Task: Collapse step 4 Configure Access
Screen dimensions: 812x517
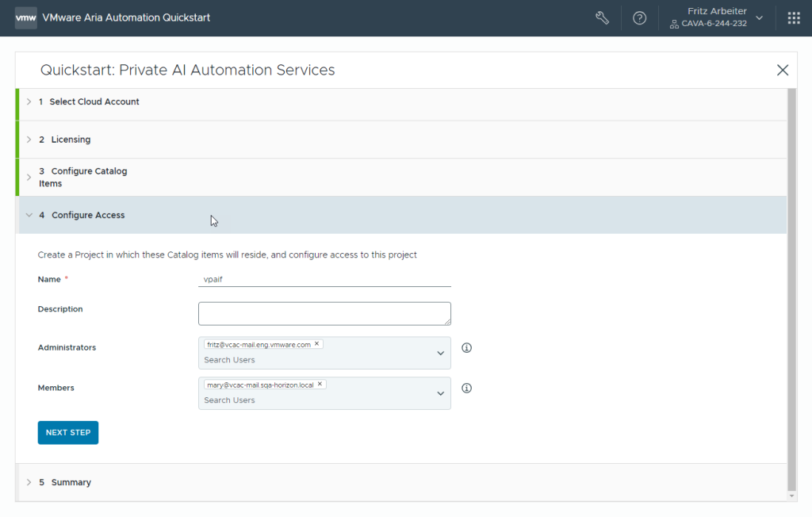Action: [88, 215]
